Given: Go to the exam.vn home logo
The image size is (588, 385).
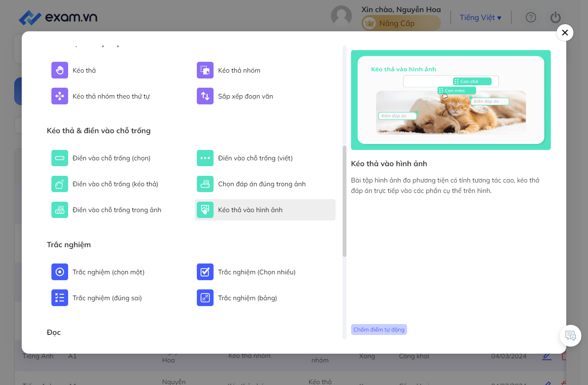Looking at the screenshot, I should pyautogui.click(x=58, y=18).
